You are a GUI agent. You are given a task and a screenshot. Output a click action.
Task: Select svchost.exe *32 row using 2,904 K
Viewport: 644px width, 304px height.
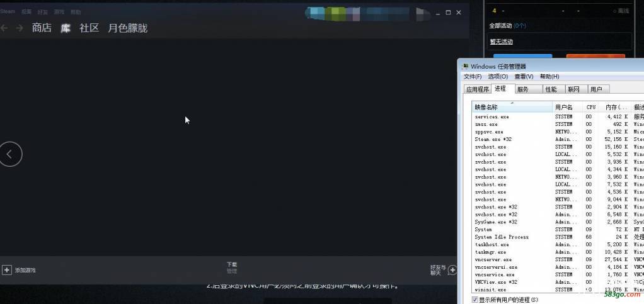(558, 207)
